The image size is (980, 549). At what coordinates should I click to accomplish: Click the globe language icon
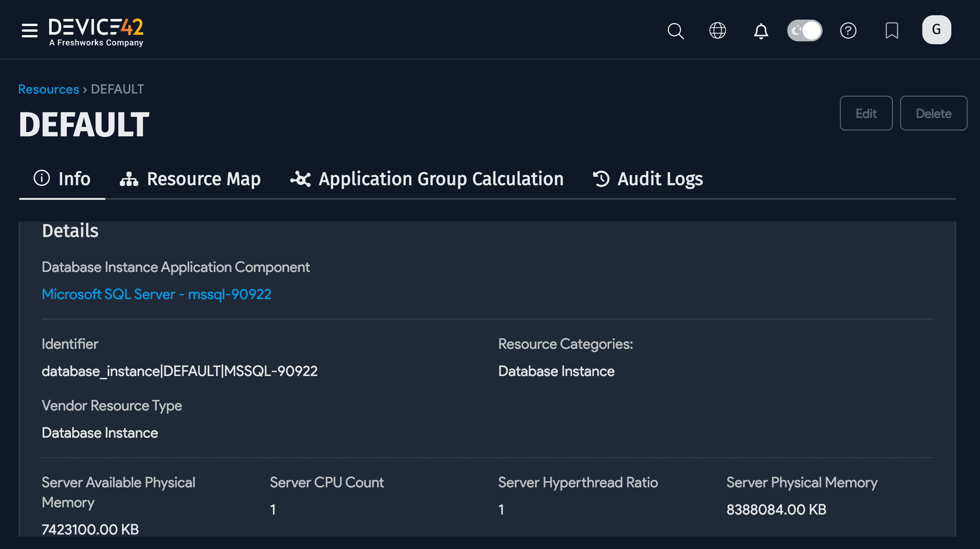[718, 31]
